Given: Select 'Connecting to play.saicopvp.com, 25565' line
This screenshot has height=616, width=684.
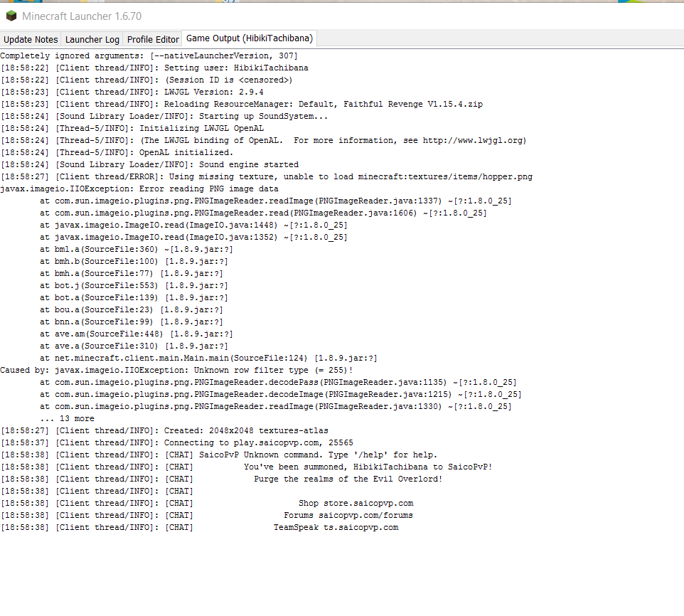Looking at the screenshot, I should pos(176,443).
